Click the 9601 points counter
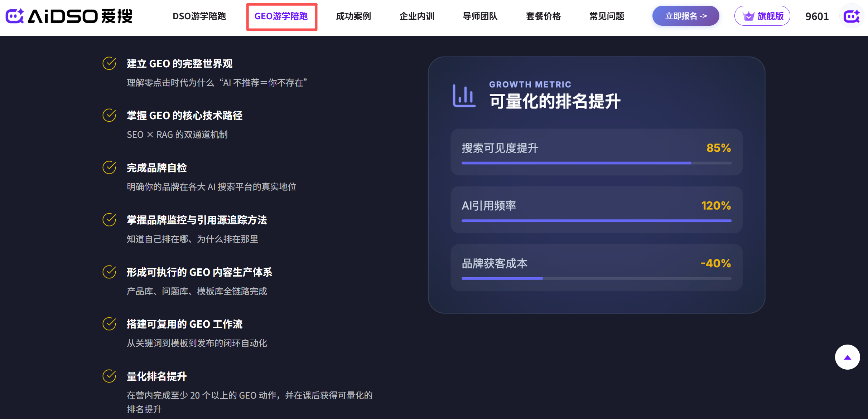 817,16
